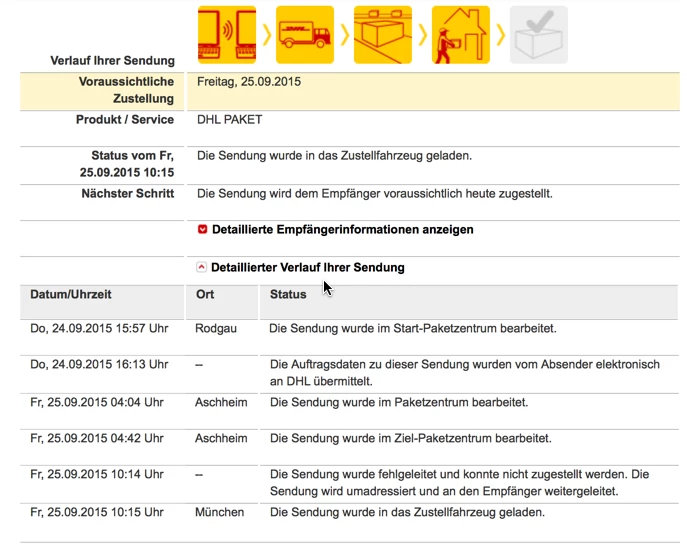Click the Start-Paketzentrum bearbeitet status text
687x545 pixels.
[412, 329]
